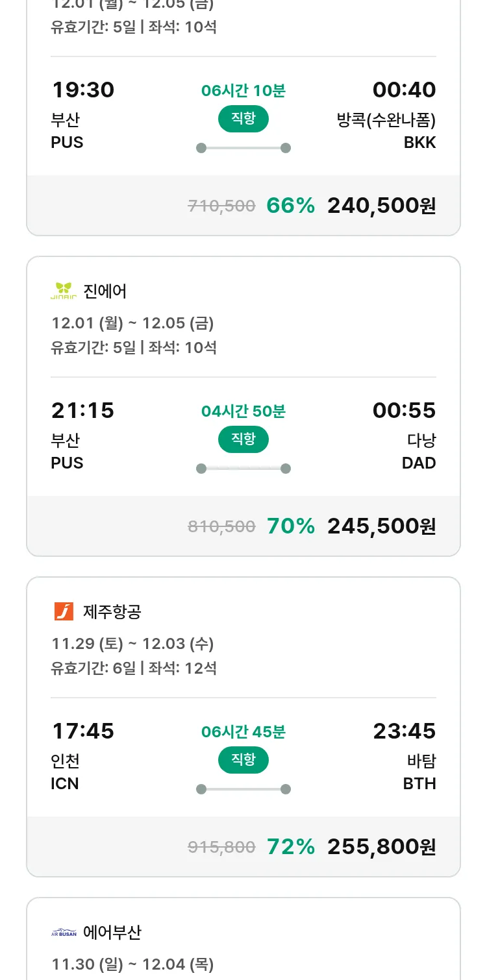This screenshot has width=487, height=980.
Task: Tap the 11.30 (일) ~ 12.04 (목) date range
Action: pos(132,964)
